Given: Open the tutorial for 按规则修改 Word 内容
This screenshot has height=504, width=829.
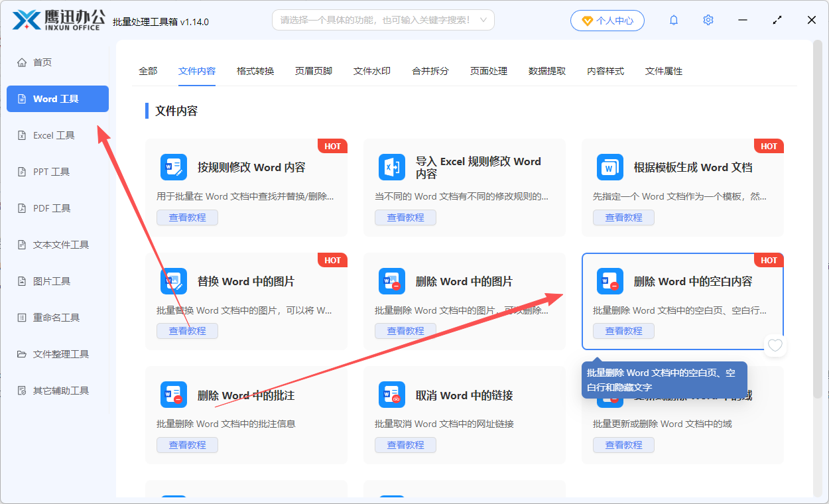Looking at the screenshot, I should pos(187,217).
